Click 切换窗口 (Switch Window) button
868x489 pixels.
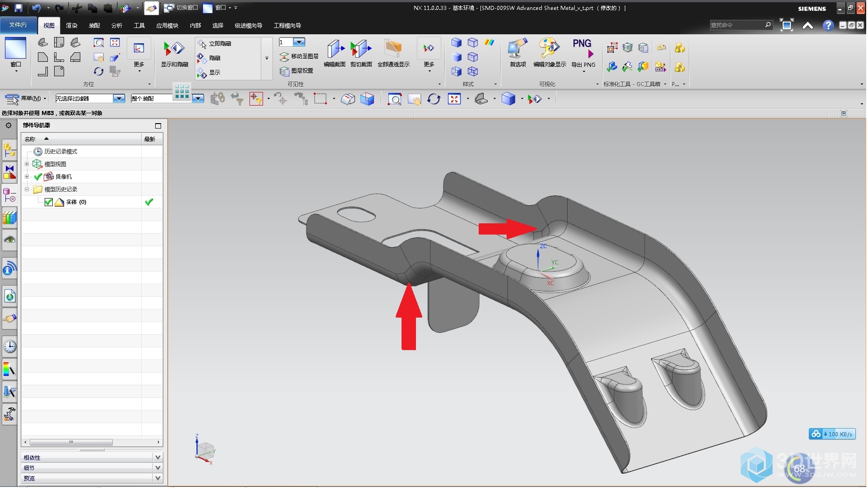181,8
